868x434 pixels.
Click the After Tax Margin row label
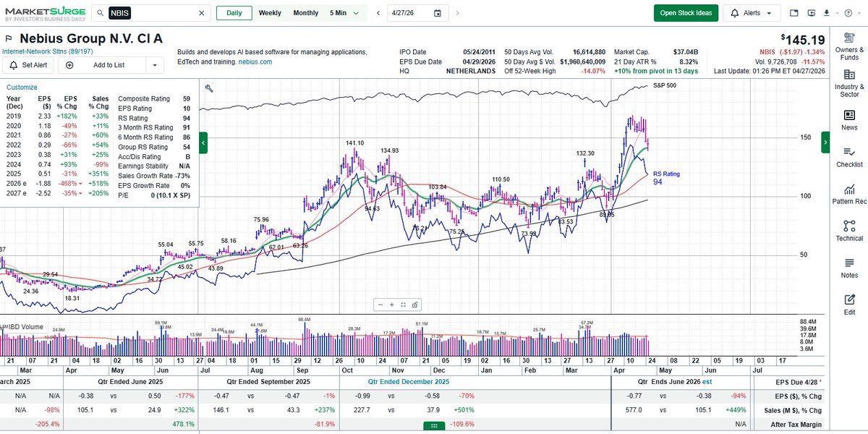(x=797, y=424)
